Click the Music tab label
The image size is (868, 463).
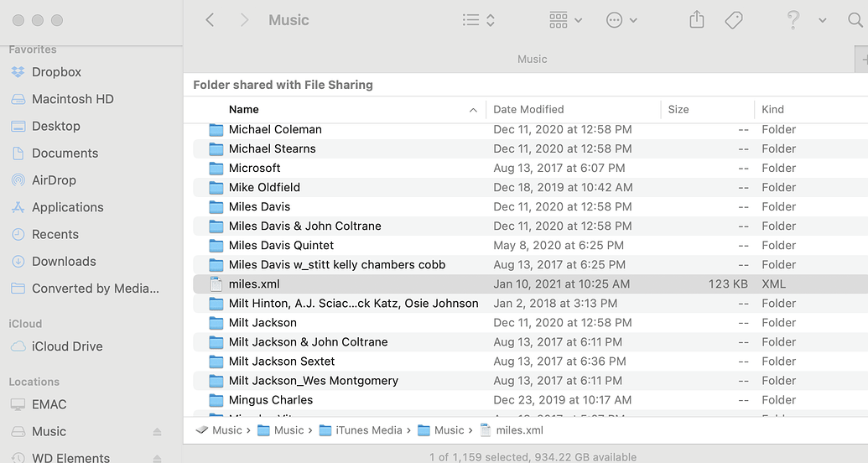pyautogui.click(x=532, y=60)
